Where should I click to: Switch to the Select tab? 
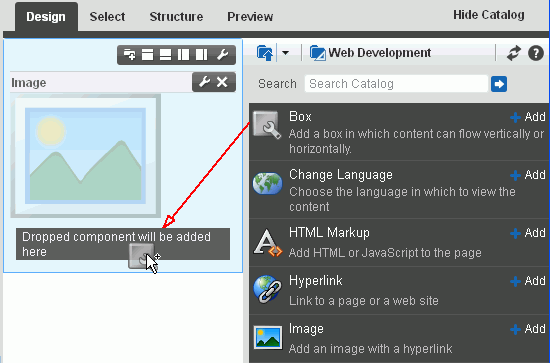pos(107,16)
